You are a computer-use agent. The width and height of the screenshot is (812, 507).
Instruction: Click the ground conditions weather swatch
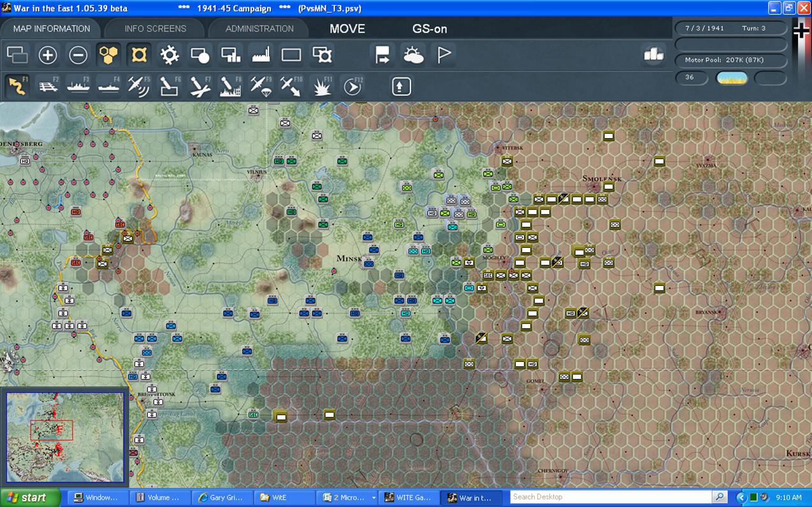732,78
